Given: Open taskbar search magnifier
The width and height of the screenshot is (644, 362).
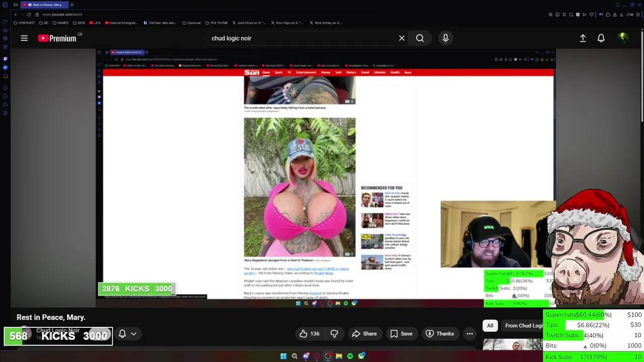Looking at the screenshot, I should pos(294,356).
